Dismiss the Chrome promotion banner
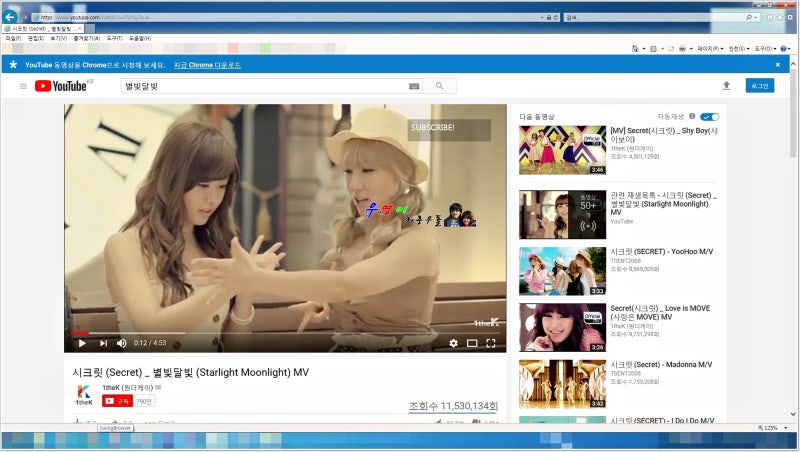Screen dimensions: 800x452 pyautogui.click(x=778, y=65)
